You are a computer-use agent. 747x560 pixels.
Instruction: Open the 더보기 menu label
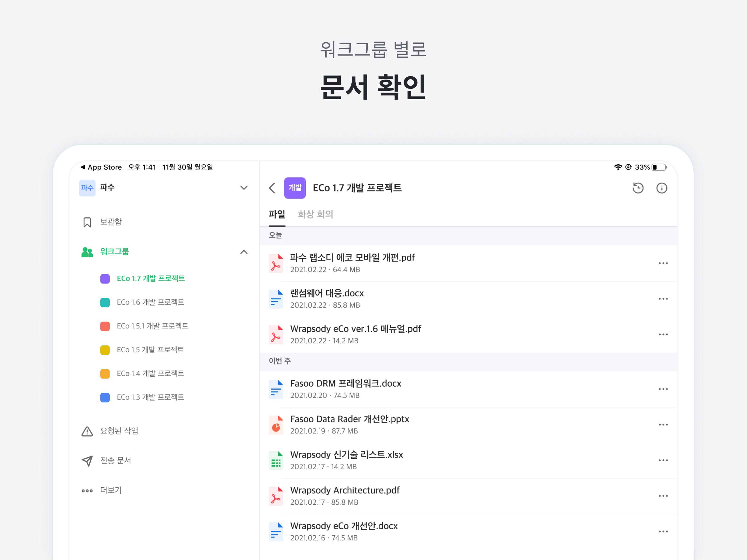point(111,491)
